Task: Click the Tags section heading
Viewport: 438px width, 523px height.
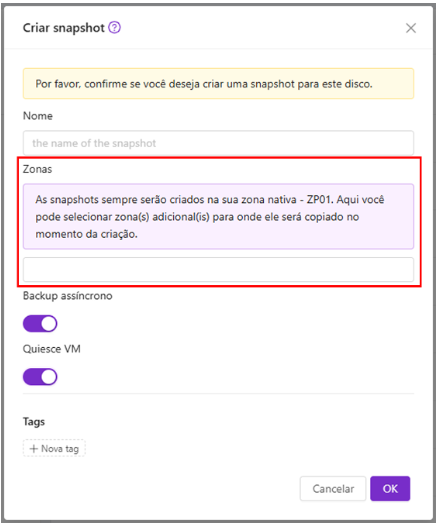Action: (34, 422)
